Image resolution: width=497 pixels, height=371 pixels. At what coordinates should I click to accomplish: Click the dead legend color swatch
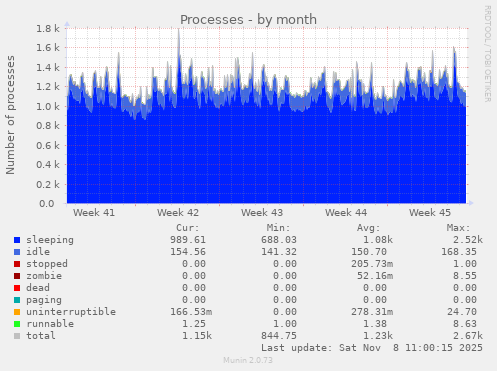17,288
